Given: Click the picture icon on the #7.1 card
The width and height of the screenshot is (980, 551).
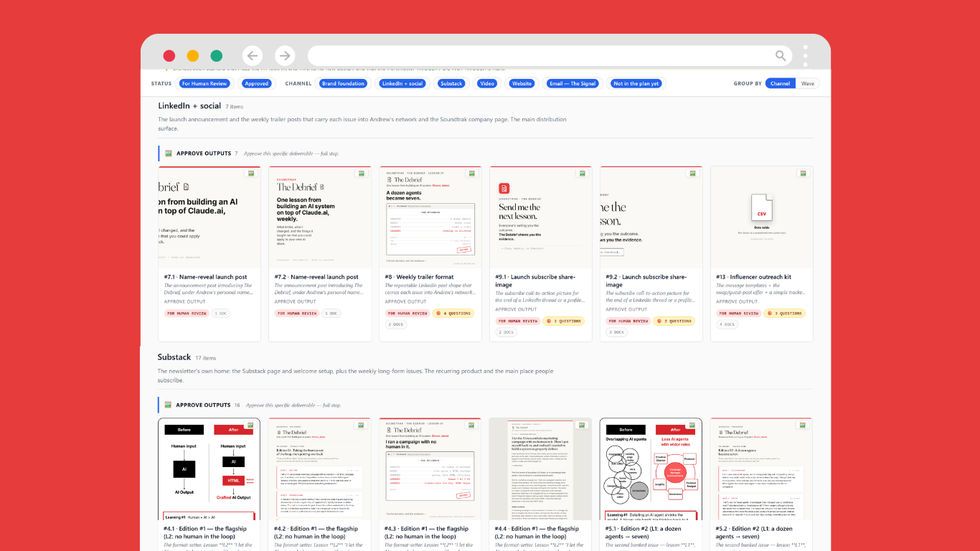Looking at the screenshot, I should (x=251, y=173).
